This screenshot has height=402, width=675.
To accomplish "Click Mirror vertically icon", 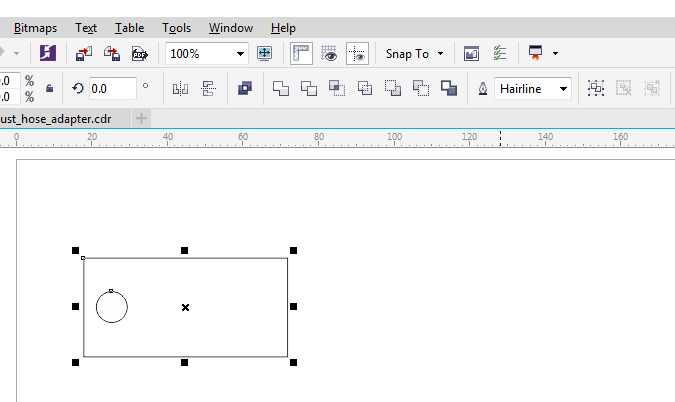I will (209, 89).
